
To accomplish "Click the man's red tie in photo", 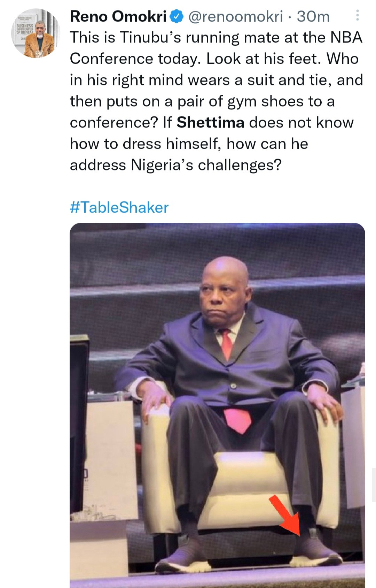I will (227, 344).
